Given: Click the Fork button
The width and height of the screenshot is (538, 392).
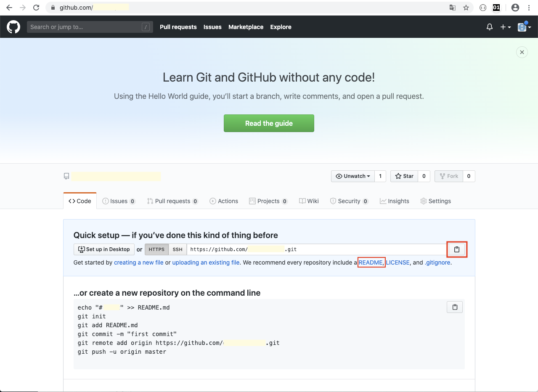Looking at the screenshot, I should tap(449, 176).
